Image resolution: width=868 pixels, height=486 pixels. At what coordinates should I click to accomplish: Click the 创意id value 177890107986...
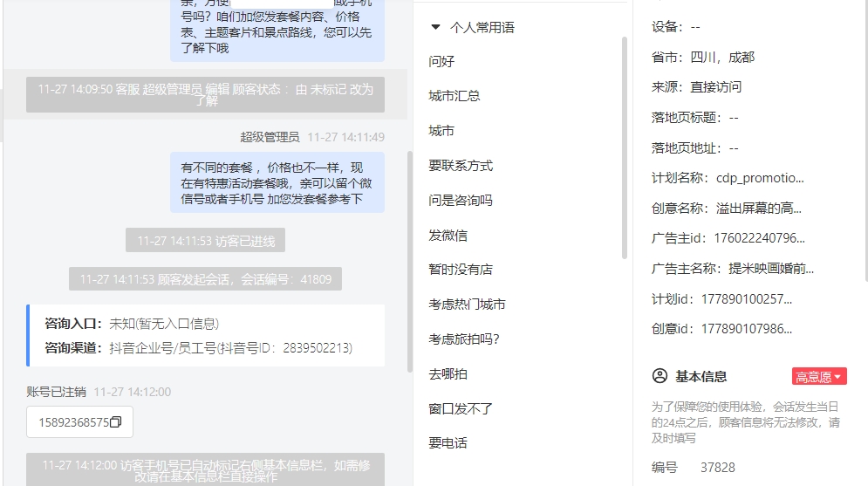(747, 329)
